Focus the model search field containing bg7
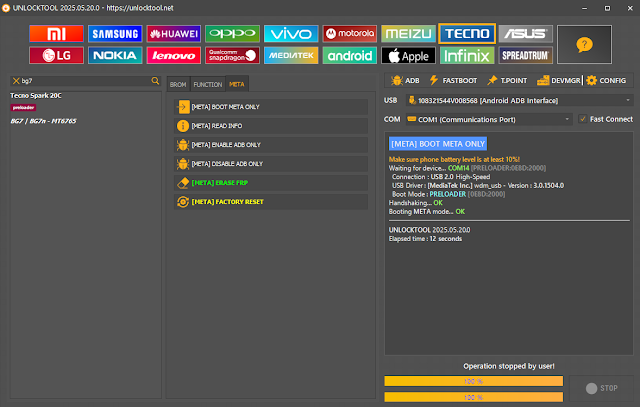The height and width of the screenshot is (407, 640). pos(85,81)
